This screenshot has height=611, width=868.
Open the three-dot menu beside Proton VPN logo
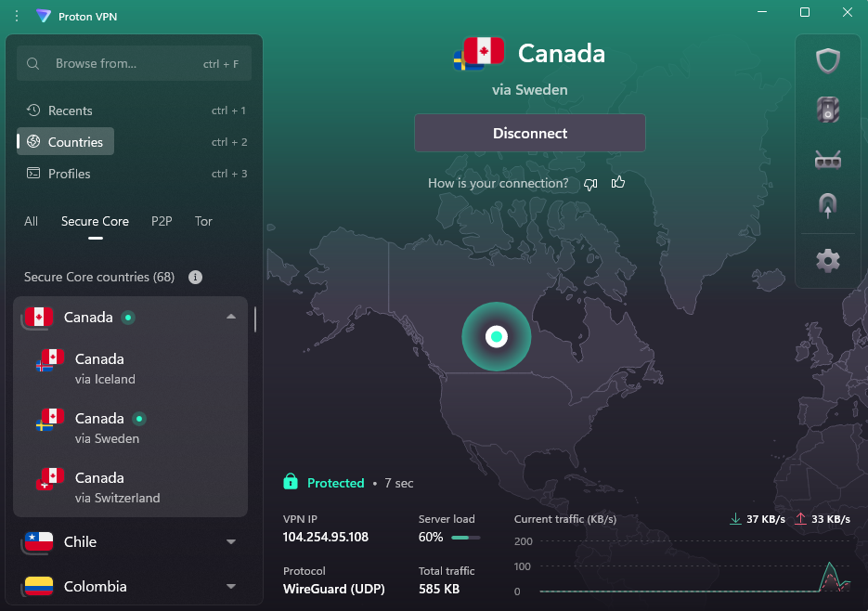(17, 16)
